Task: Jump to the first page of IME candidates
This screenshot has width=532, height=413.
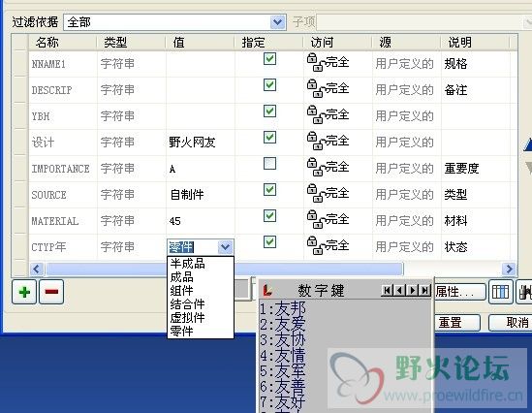Action: [387, 290]
